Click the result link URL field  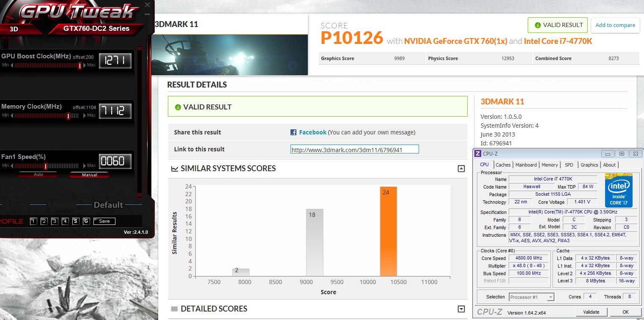[x=354, y=149]
